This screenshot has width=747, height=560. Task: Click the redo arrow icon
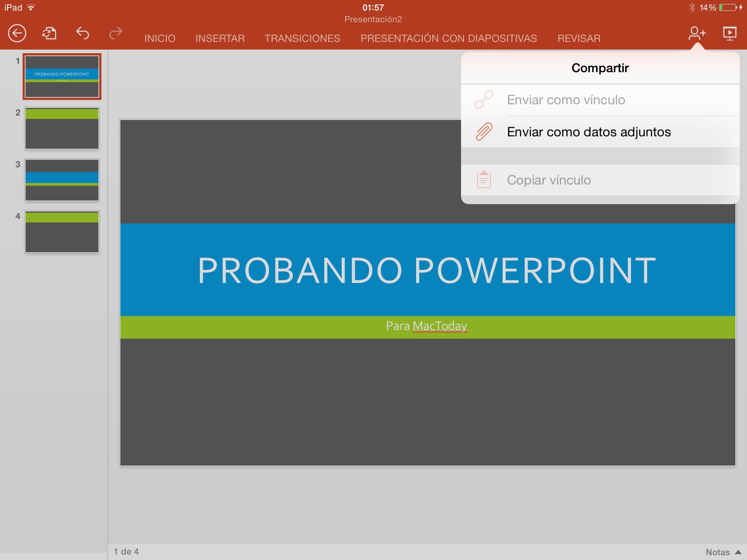[116, 34]
